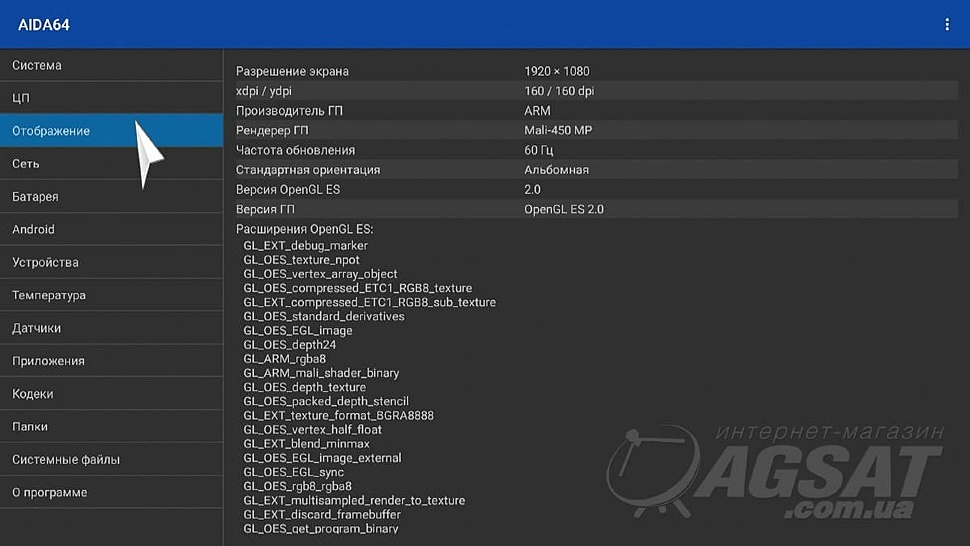Open the О программе section
Screen dimensions: 970x546
(x=111, y=492)
